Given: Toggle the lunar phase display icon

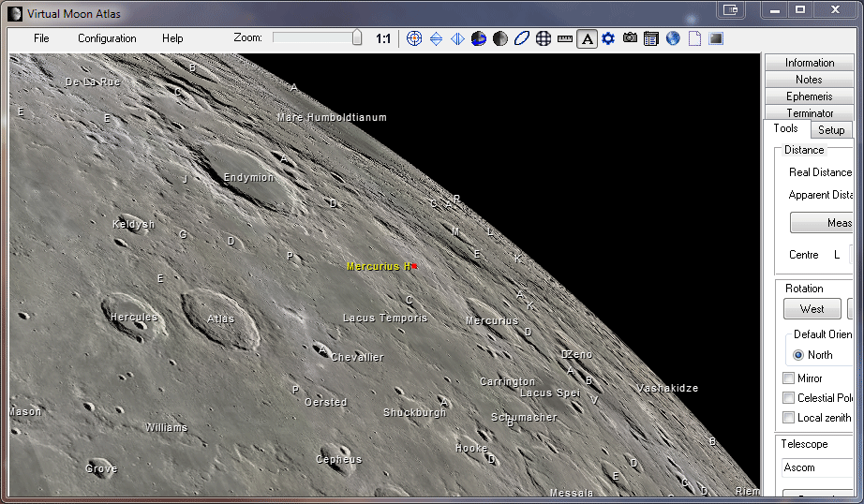Looking at the screenshot, I should [x=500, y=38].
